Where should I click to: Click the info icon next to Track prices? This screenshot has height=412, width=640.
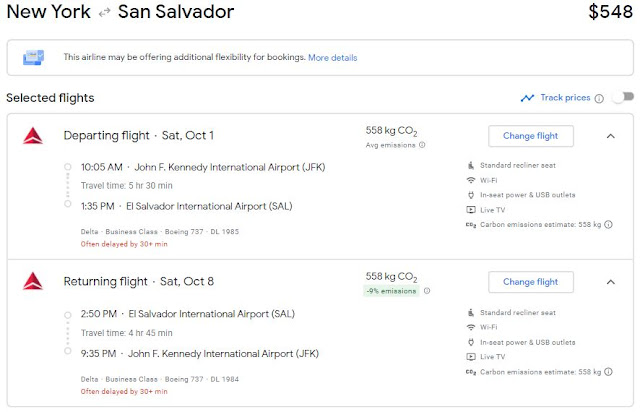pyautogui.click(x=599, y=98)
